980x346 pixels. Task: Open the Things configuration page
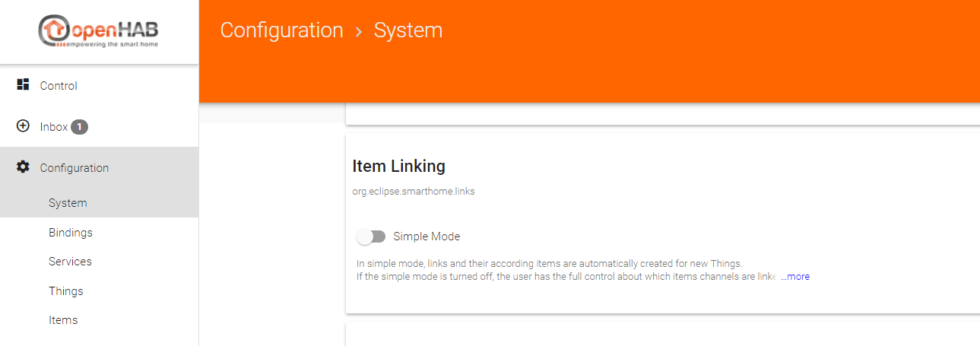point(66,291)
